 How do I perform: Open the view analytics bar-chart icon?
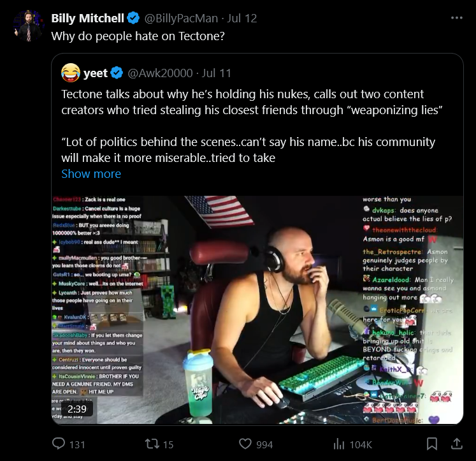[x=339, y=444]
